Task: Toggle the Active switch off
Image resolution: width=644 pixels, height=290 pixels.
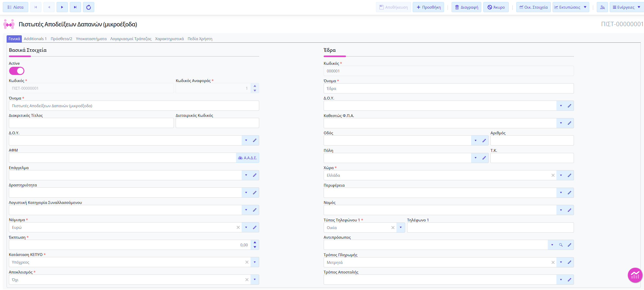Action: (x=17, y=71)
